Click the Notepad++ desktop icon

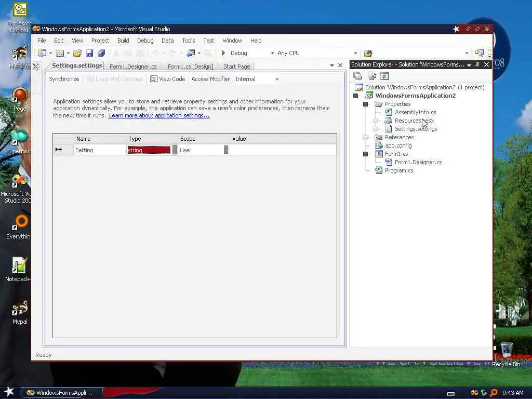pos(19,270)
